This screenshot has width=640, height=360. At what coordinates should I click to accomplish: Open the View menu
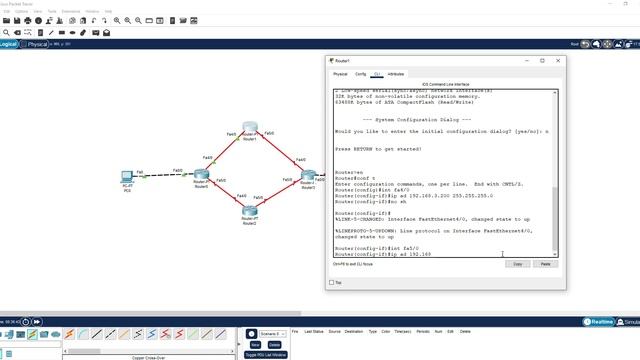point(38,11)
